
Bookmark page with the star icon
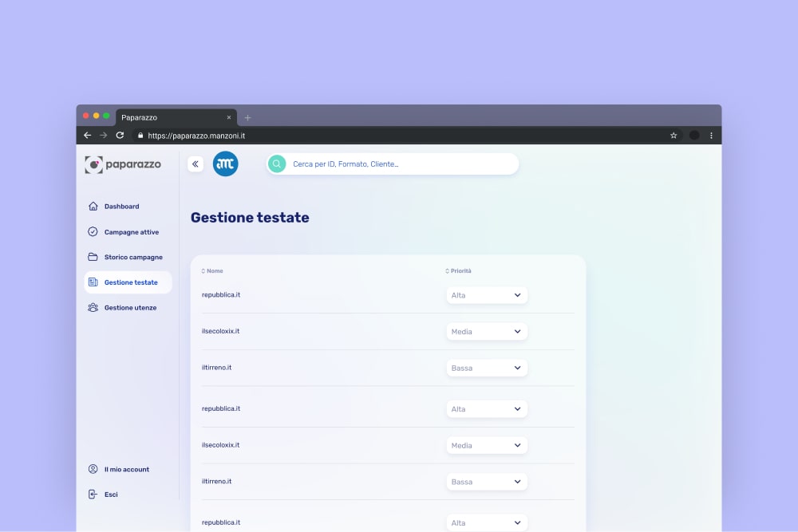point(674,136)
